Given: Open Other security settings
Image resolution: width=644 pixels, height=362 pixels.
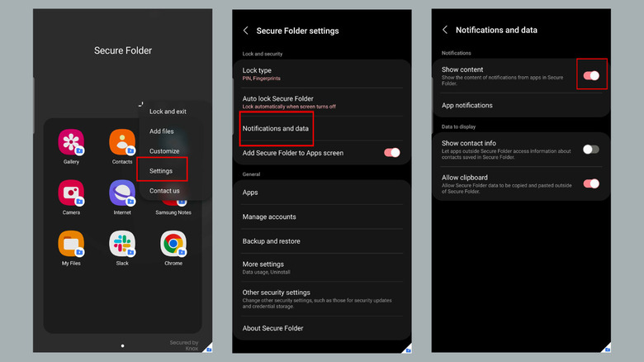Looking at the screenshot, I should 322,298.
